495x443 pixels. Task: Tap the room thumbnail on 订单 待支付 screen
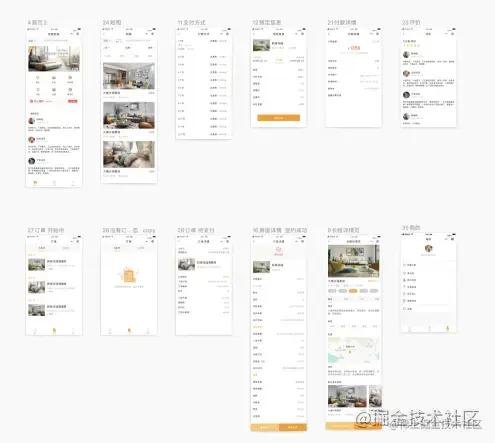187,264
